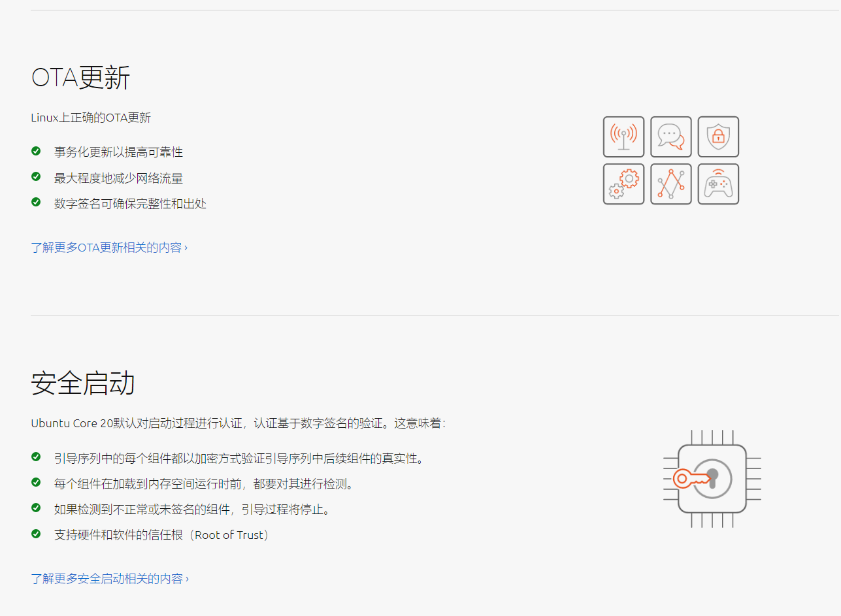Click green checkmark beside 最大程度地减少网络流量
Image resolution: width=841 pixels, height=616 pixels.
(36, 176)
